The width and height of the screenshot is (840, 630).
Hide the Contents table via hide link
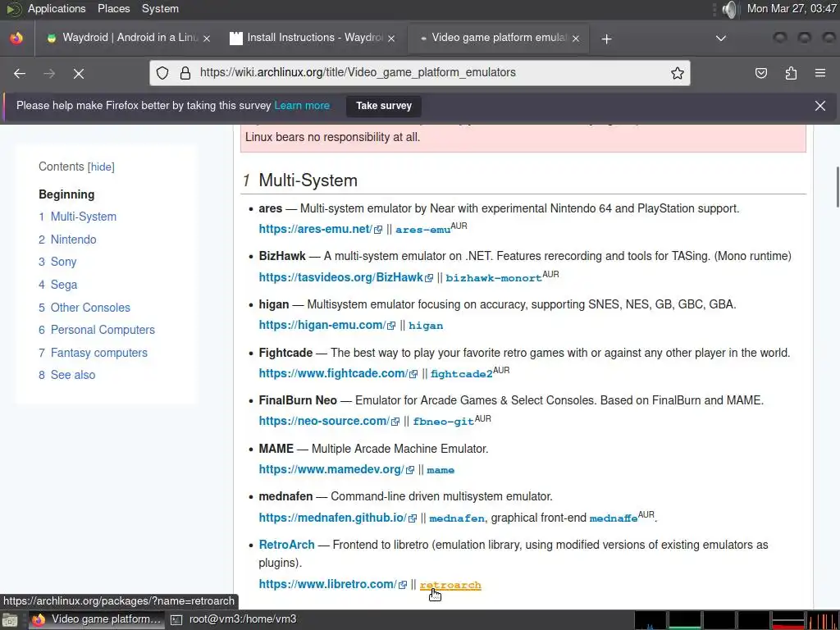pyautogui.click(x=101, y=167)
